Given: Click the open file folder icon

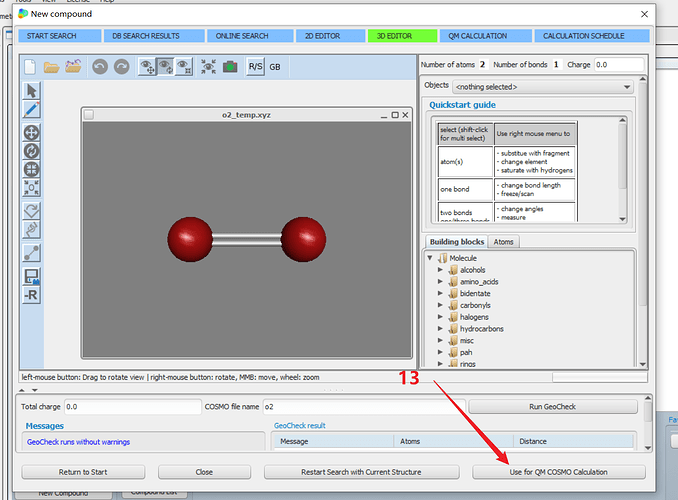Looking at the screenshot, I should click(x=51, y=67).
